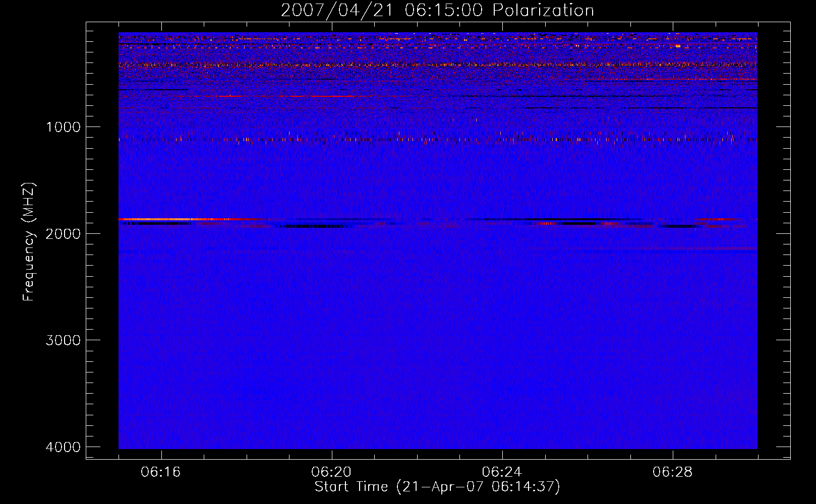Select the "06:20" time tick label
The height and width of the screenshot is (504, 816).
[331, 472]
